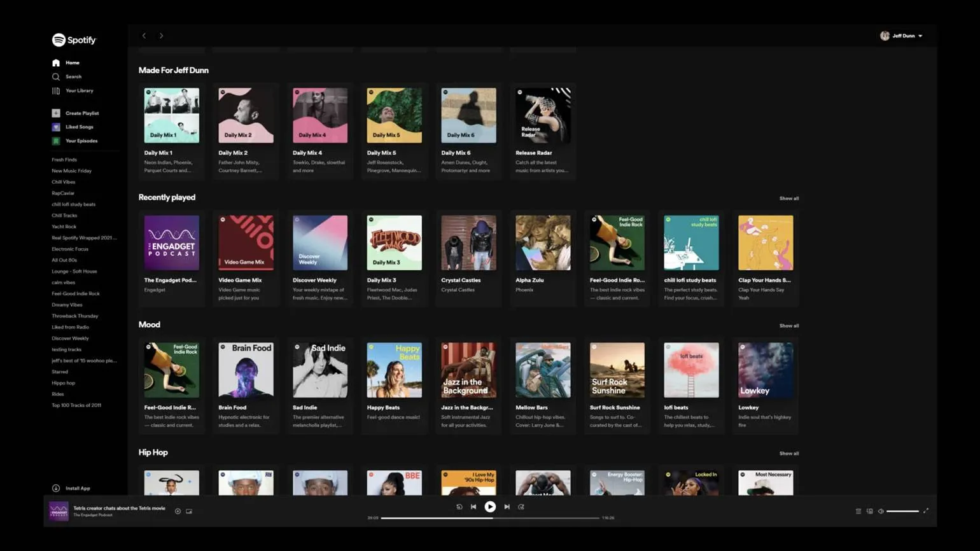Enter full screen mode
Screen dimensions: 980x551
[926, 511]
